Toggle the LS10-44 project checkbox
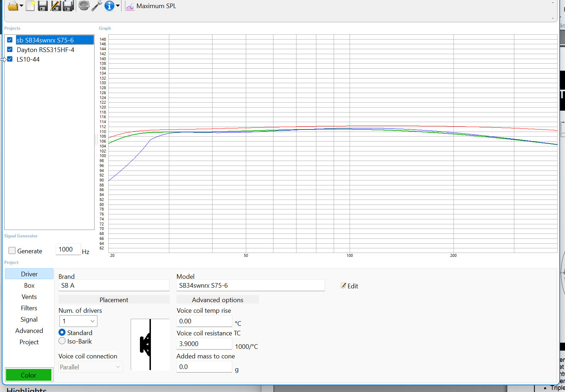Viewport: 565px width, 392px height. (10, 59)
